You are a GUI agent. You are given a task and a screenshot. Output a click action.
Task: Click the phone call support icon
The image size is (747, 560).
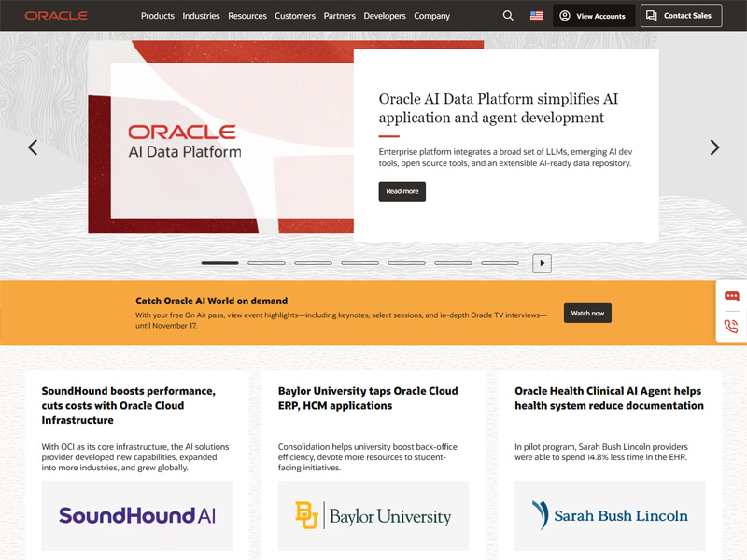pyautogui.click(x=732, y=327)
